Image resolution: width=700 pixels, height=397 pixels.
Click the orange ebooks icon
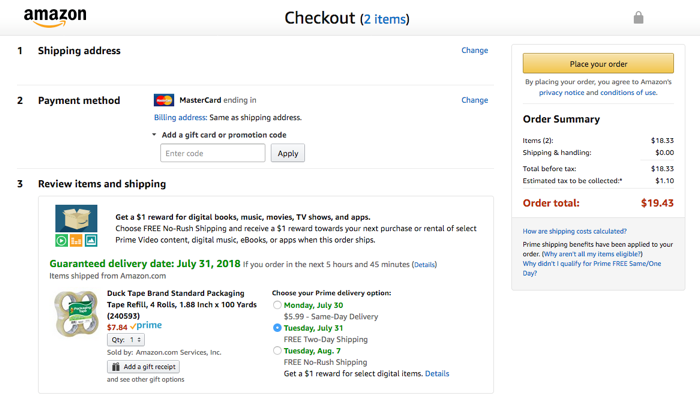coord(76,241)
